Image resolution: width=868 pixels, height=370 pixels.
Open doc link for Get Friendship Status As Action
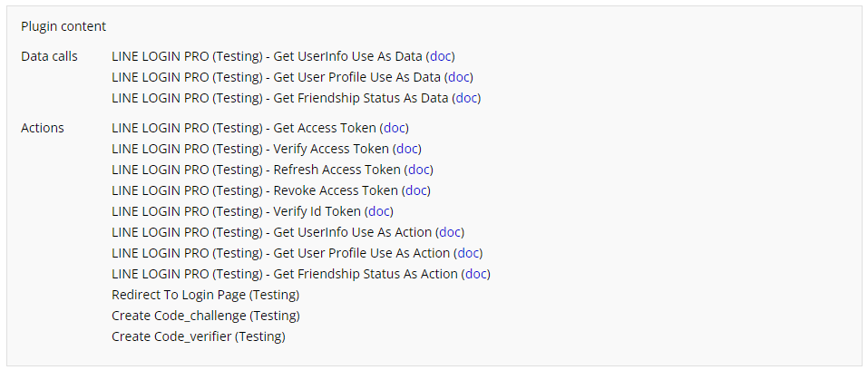(x=477, y=274)
